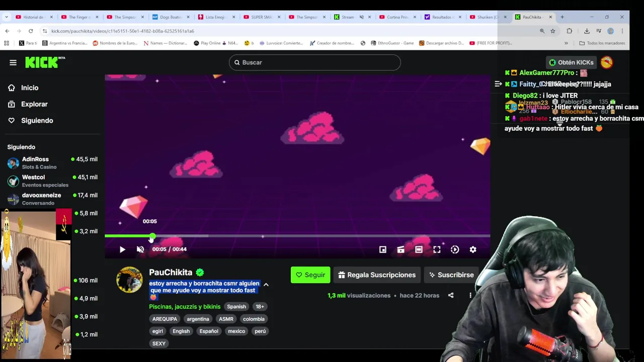Open Westcol followed channel

[x=52, y=181]
